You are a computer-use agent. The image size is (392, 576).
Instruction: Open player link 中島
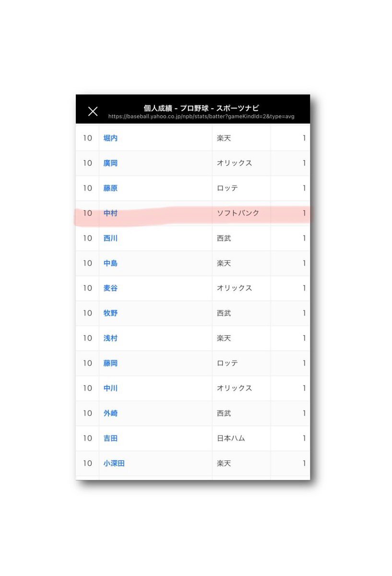110,263
